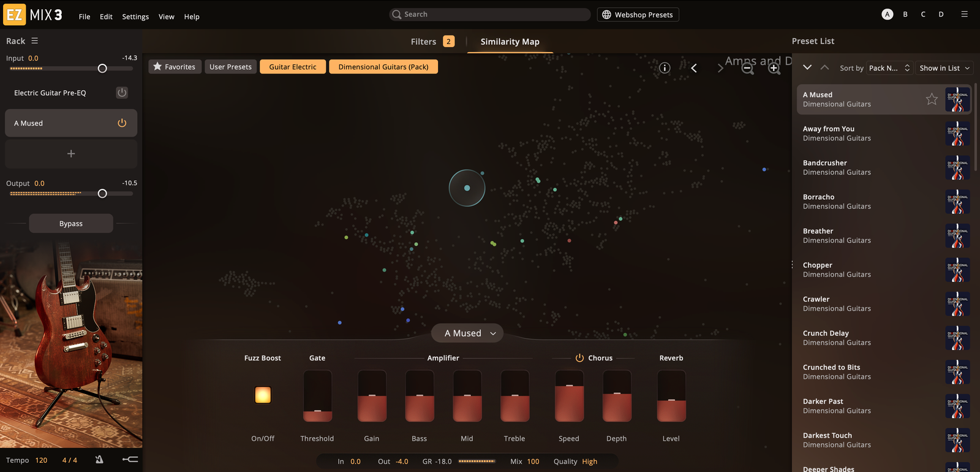Click selected preset dot on map
980x472 pixels.
click(x=467, y=188)
